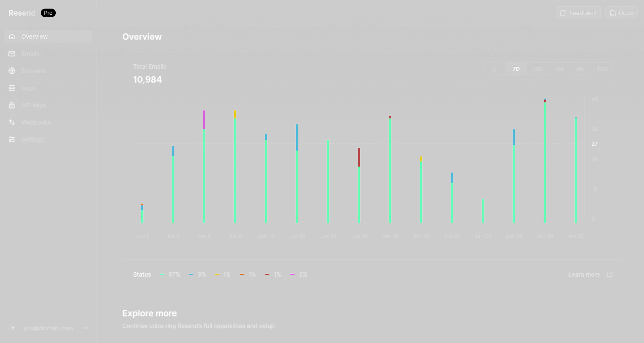Click the Overview home icon

12,37
